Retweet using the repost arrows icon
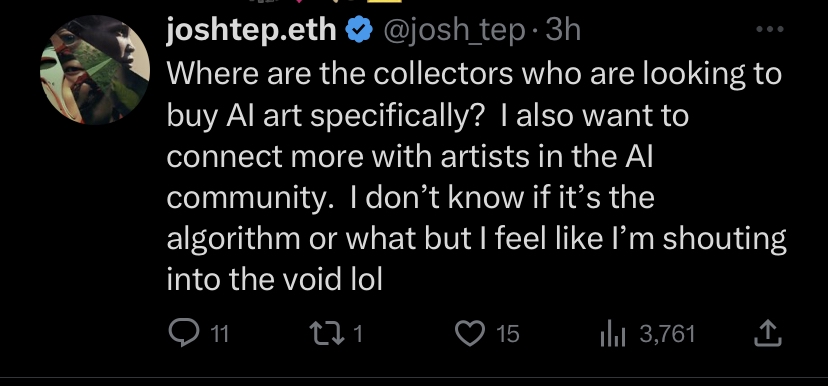 [x=328, y=334]
